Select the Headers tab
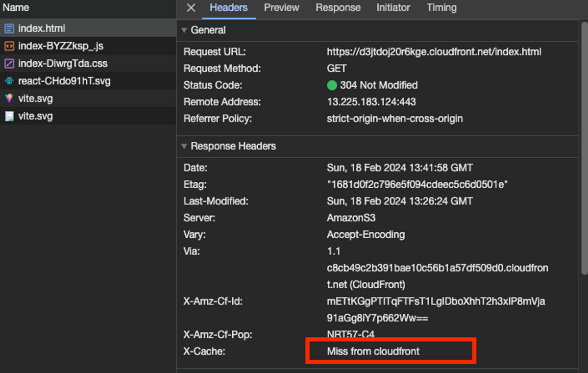The height and width of the screenshot is (373, 588). (228, 8)
